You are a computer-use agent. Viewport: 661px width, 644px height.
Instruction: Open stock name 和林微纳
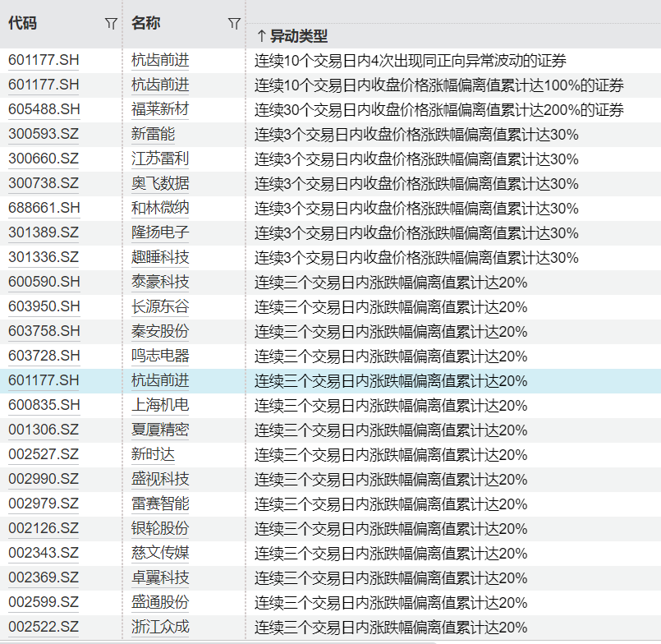(x=160, y=208)
